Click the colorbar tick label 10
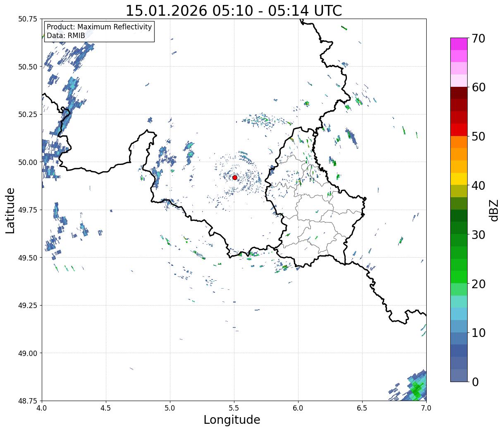 click(x=478, y=332)
